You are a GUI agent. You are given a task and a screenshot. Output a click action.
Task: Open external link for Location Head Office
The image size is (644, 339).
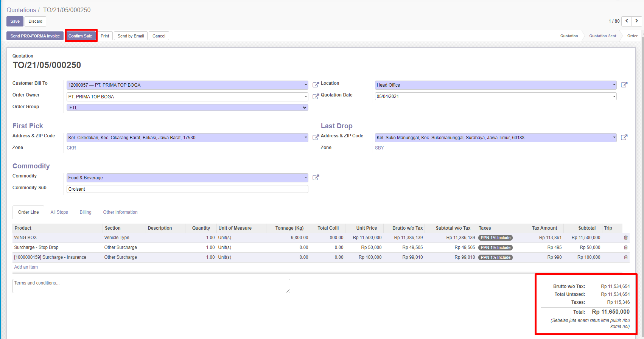624,85
